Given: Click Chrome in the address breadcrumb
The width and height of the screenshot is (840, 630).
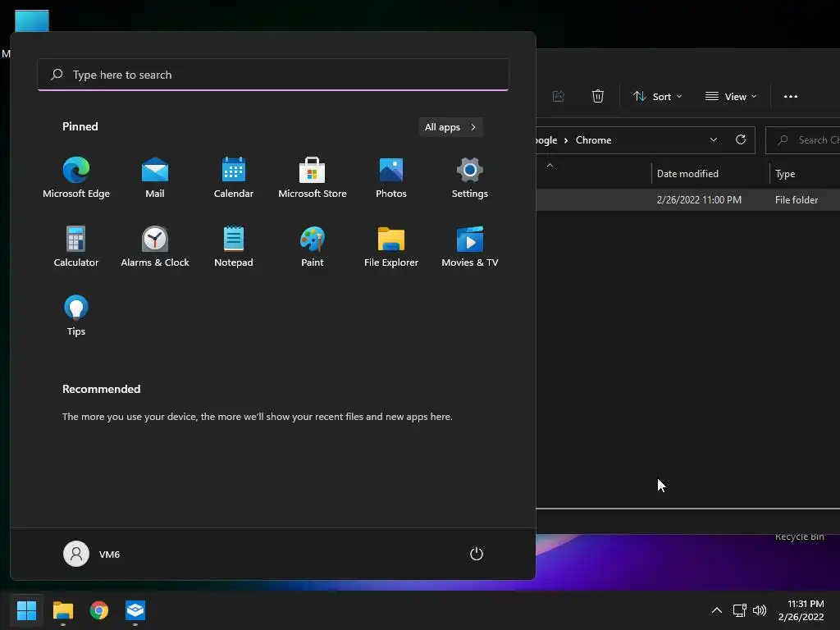Looking at the screenshot, I should [x=594, y=139].
